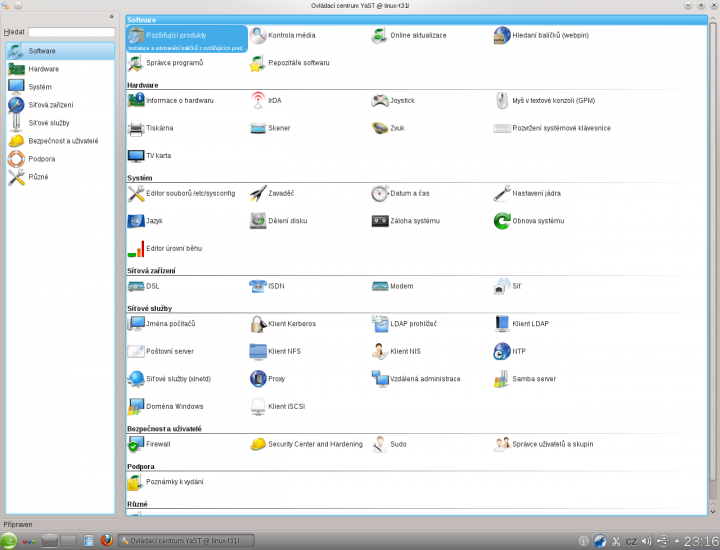Open volume control in system tray
Image resolution: width=720 pixels, height=550 pixels.
pyautogui.click(x=646, y=541)
